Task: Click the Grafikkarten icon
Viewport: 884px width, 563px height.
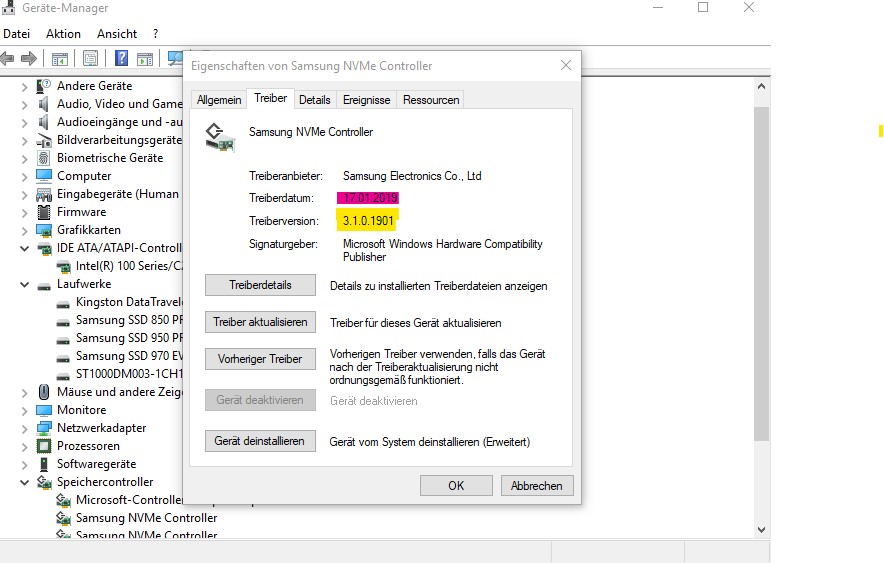Action: point(44,230)
